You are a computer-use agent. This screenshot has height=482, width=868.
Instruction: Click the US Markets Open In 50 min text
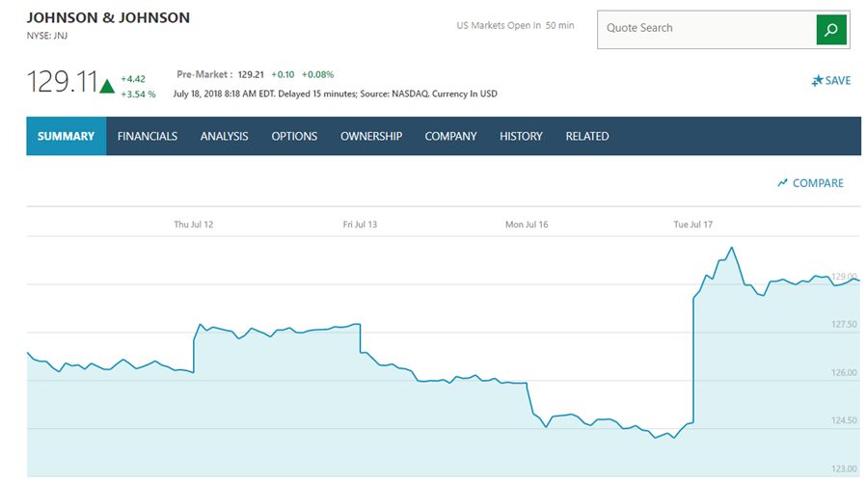point(515,25)
